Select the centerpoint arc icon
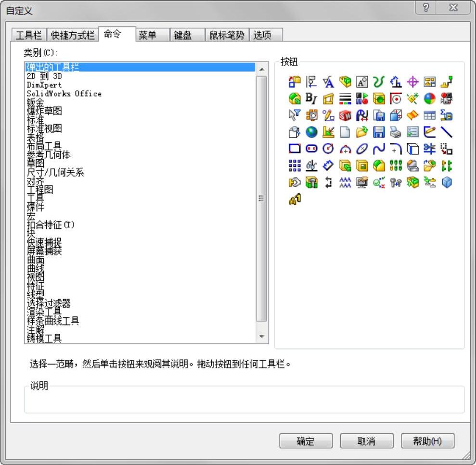This screenshot has height=465, width=476. tap(345, 149)
